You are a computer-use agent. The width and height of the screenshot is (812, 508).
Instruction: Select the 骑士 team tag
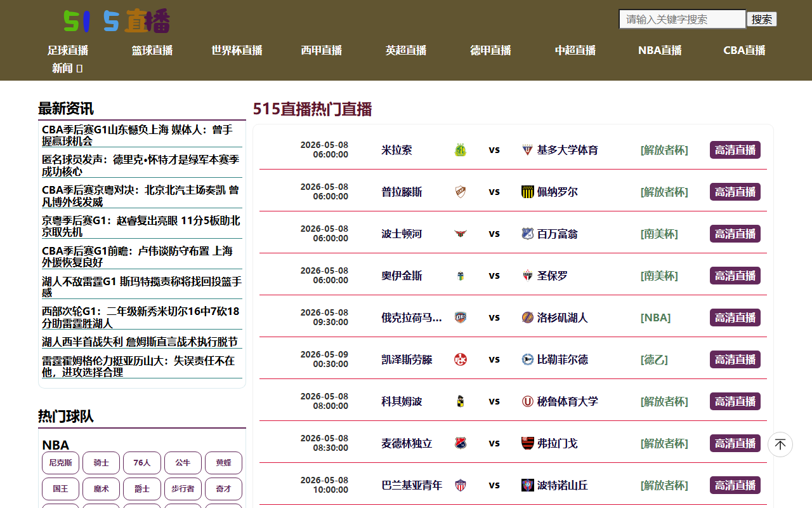[101, 463]
